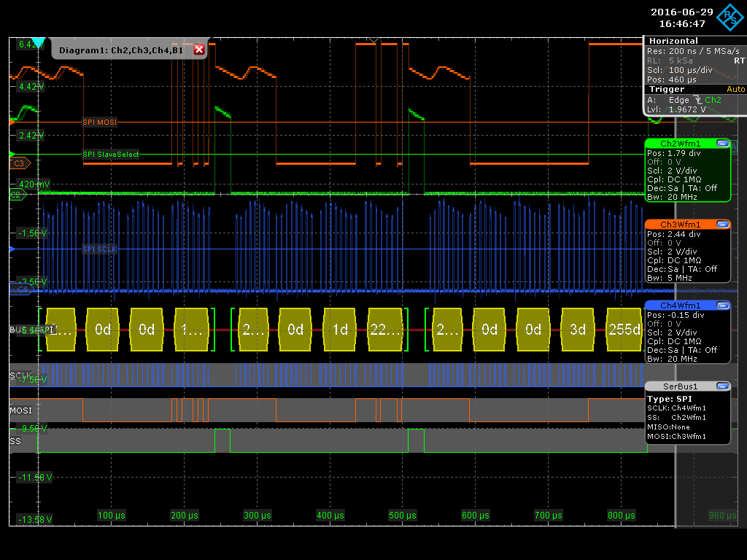The width and height of the screenshot is (747, 560).
Task: Click the Res: 200 ns / 5 MSa/s value
Action: (x=693, y=51)
